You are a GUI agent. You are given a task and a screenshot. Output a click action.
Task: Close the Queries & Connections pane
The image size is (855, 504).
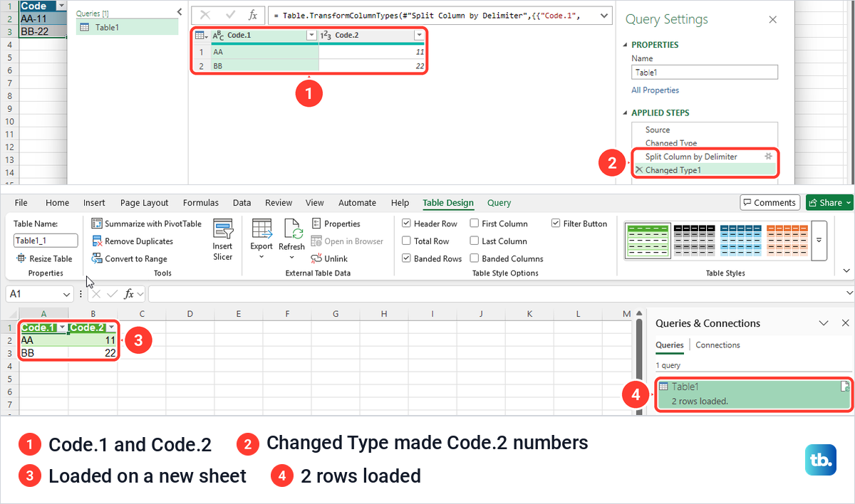[846, 323]
